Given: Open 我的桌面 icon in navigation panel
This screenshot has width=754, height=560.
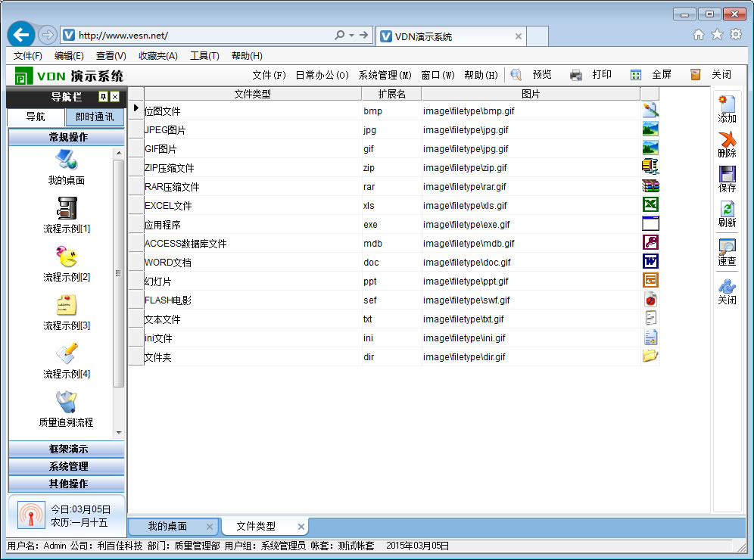Looking at the screenshot, I should (x=67, y=160).
